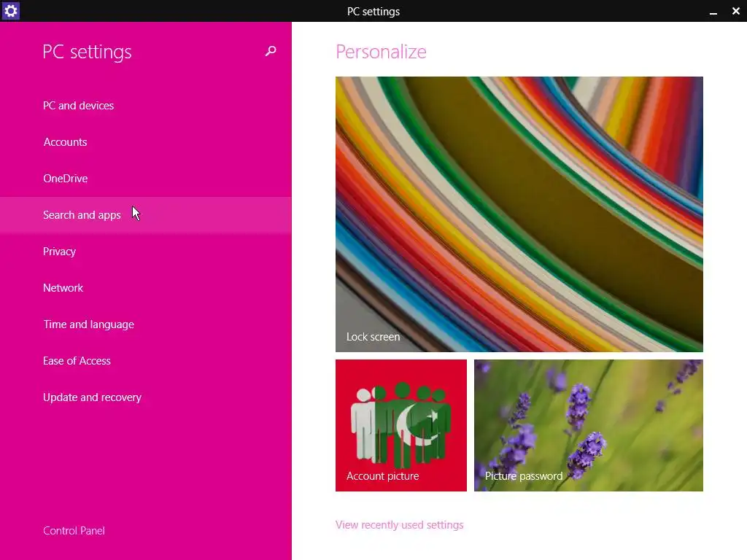Click the PC settings gear icon in title bar
Image resolution: width=747 pixels, height=560 pixels.
pyautogui.click(x=10, y=10)
